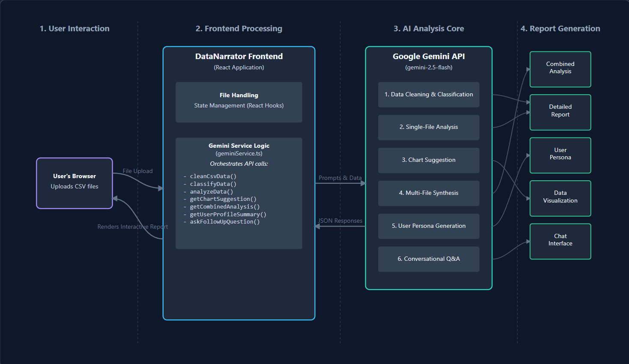Screen dimensions: 629x364
Task: Click the Prompts & Data label
Action: tap(340, 178)
